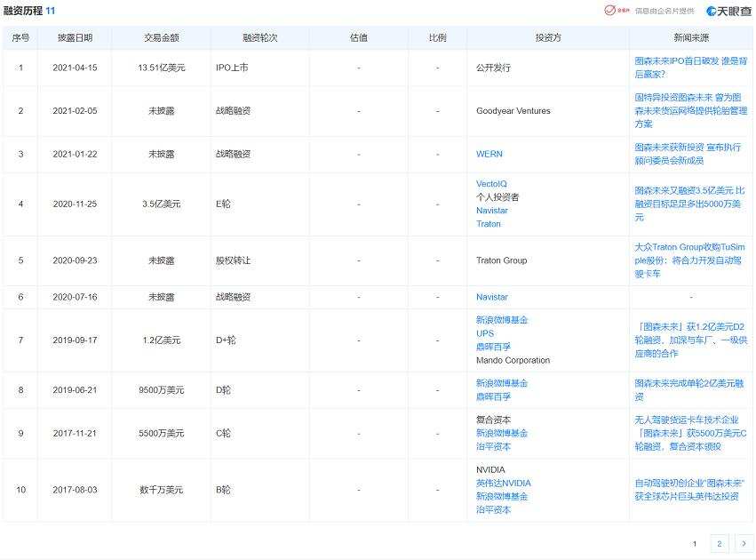The image size is (756, 560).
Task: Click the 披露日期 column header
Action: pos(75,37)
